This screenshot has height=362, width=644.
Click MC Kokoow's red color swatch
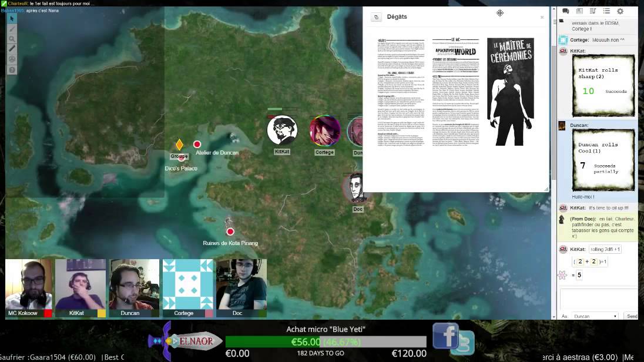pyautogui.click(x=48, y=313)
